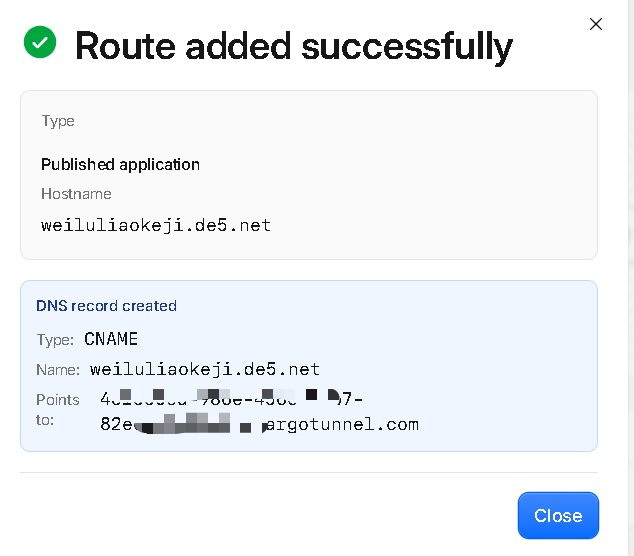Click the Points to label

pyautogui.click(x=57, y=410)
